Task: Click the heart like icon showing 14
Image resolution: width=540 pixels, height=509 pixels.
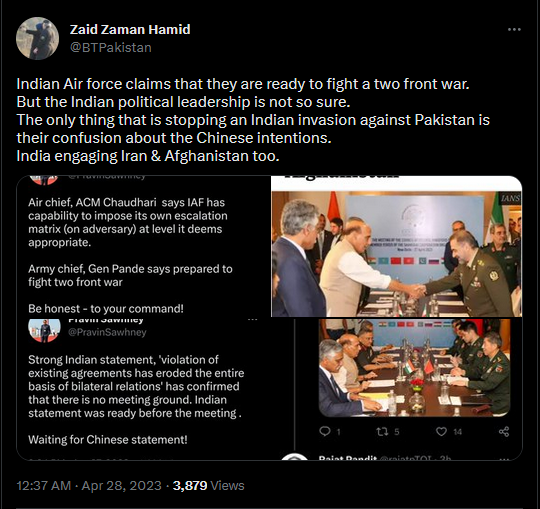Action: point(442,432)
